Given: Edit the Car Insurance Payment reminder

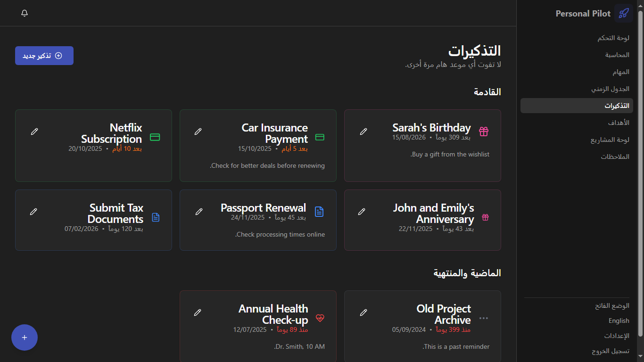Looking at the screenshot, I should [x=198, y=132].
